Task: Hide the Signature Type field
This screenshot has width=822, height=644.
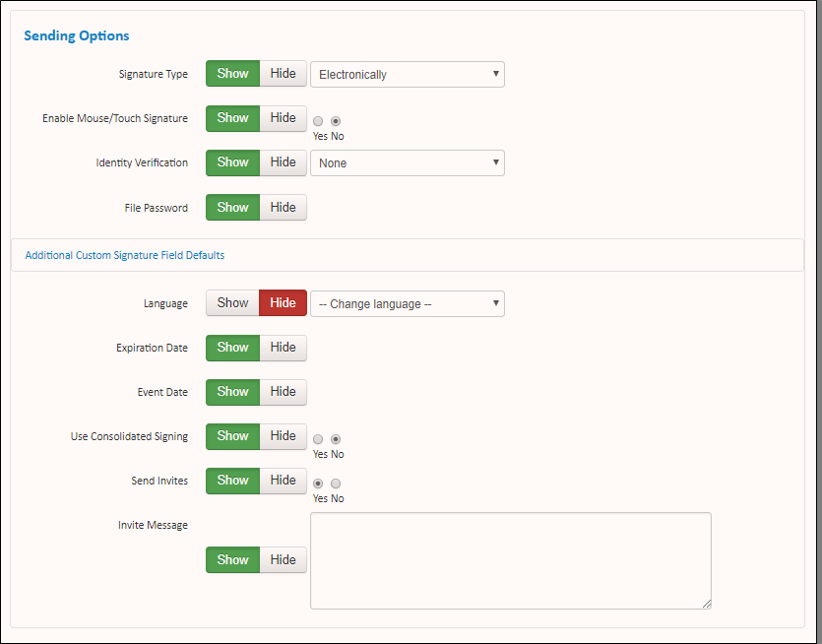Action: 283,73
